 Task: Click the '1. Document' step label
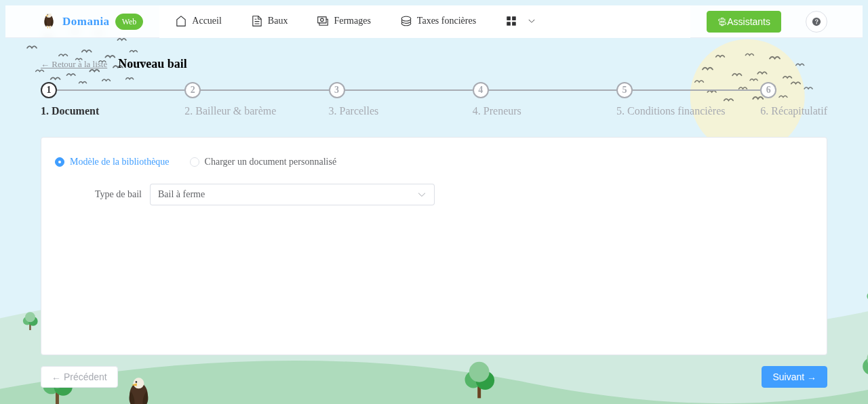70,111
